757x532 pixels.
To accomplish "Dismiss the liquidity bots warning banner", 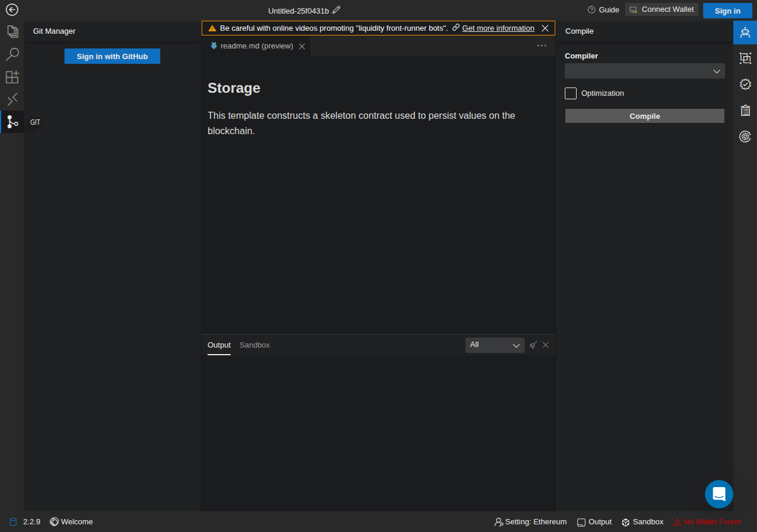I will coord(545,28).
